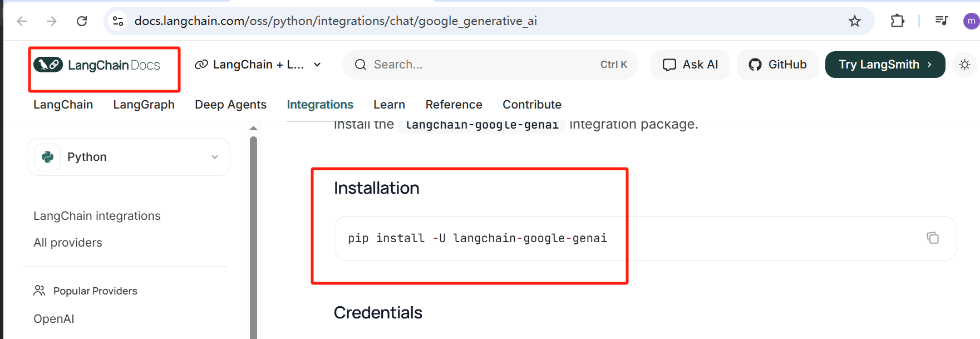Open LangChain integrations sidebar link
The height and width of the screenshot is (339, 980).
tap(97, 216)
